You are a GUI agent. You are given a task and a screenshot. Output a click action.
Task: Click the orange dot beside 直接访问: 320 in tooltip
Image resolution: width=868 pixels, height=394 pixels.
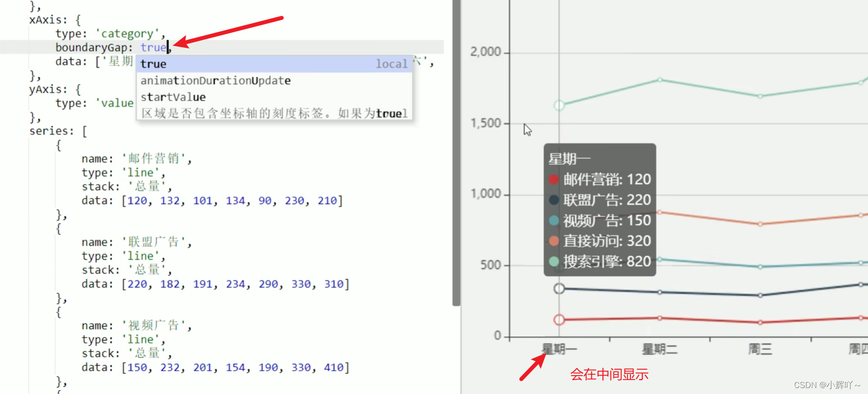click(x=554, y=241)
